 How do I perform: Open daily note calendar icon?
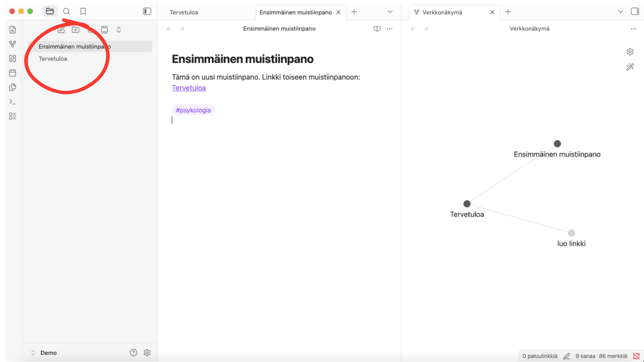coord(12,73)
